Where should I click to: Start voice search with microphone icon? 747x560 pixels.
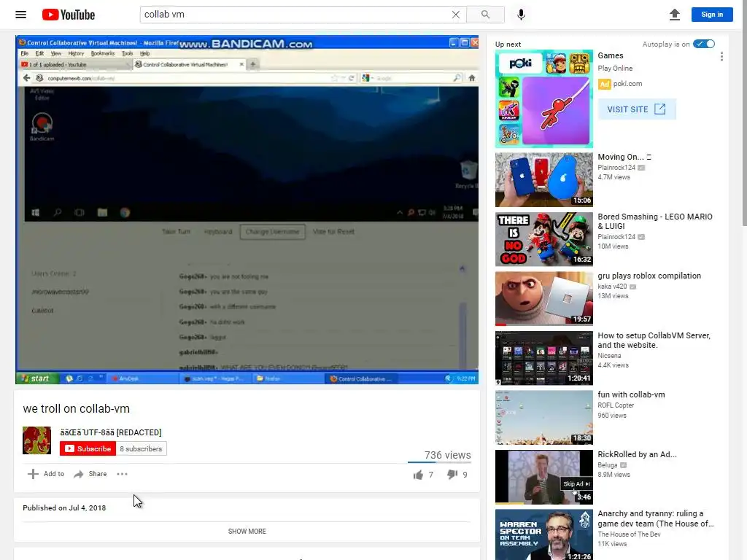pos(521,15)
